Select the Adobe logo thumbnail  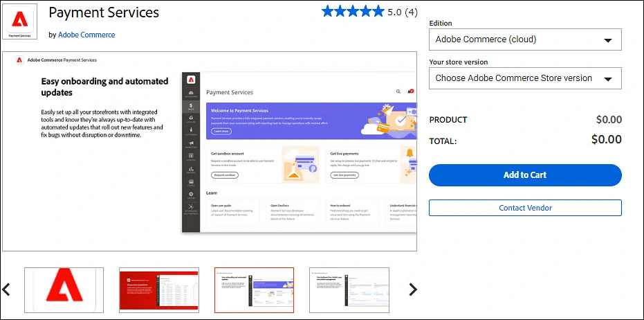coord(64,290)
